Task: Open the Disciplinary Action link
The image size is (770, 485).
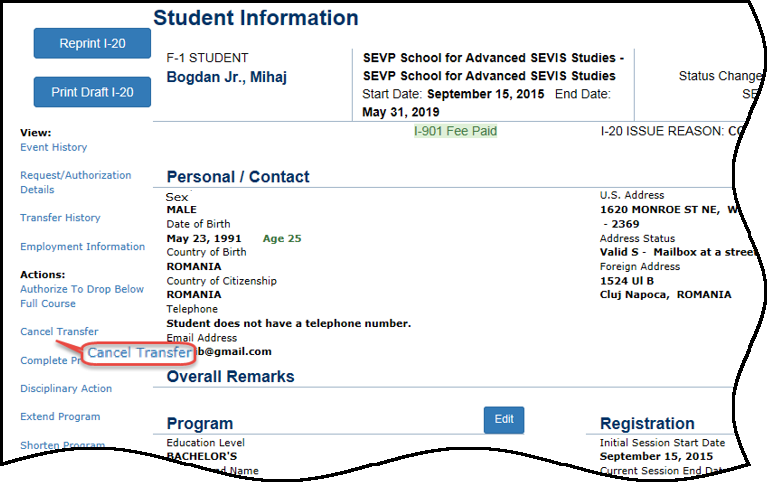Action: 66,388
